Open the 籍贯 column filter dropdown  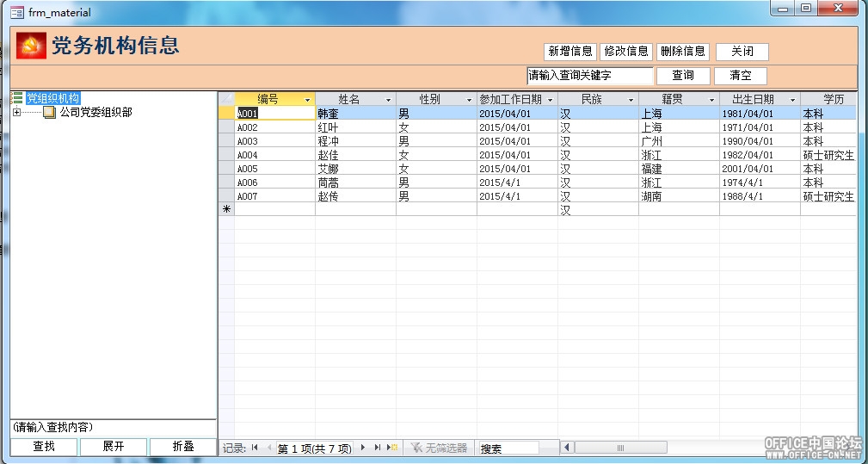(x=712, y=100)
